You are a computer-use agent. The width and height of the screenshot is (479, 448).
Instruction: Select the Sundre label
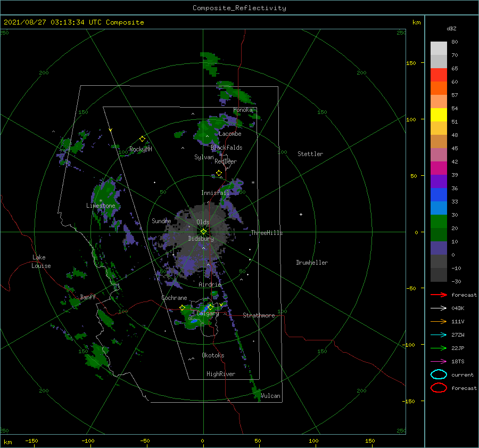161,221
